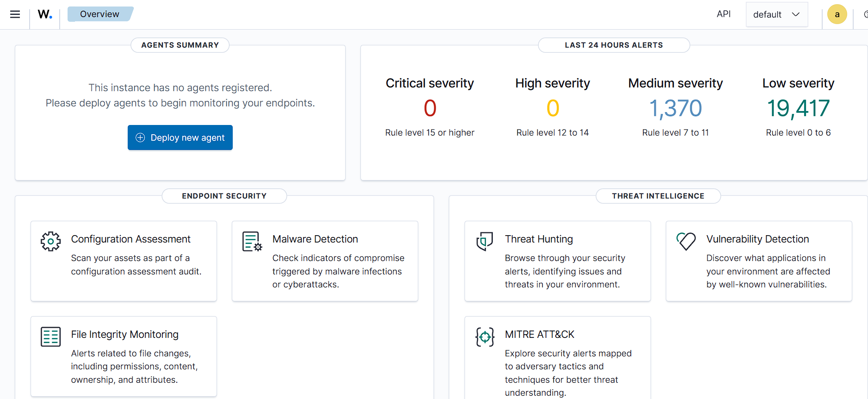This screenshot has height=399, width=868.
Task: Click the 'Rule level 12 to 14' text
Action: coord(553,133)
